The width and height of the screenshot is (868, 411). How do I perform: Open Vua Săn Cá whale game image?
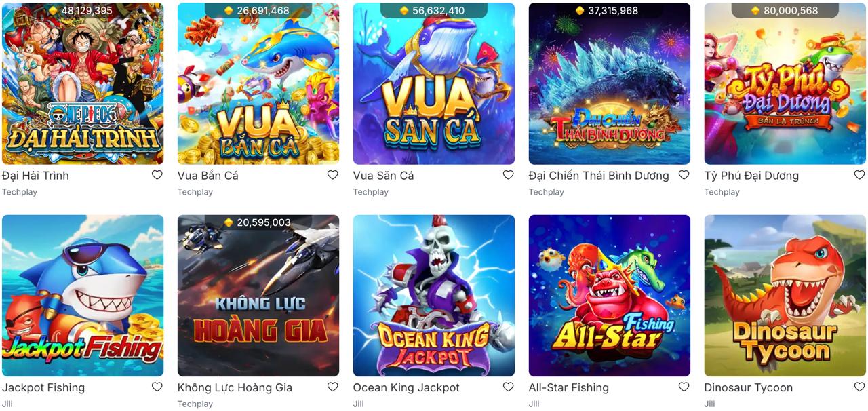(x=434, y=83)
